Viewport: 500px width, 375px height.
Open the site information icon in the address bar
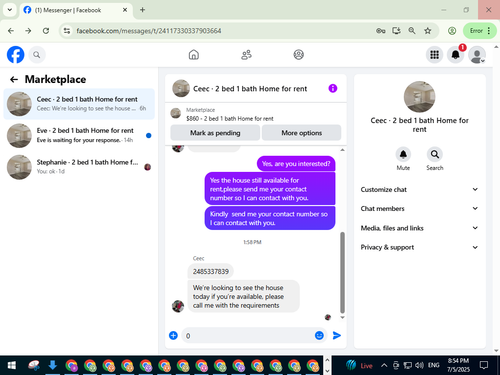67,31
